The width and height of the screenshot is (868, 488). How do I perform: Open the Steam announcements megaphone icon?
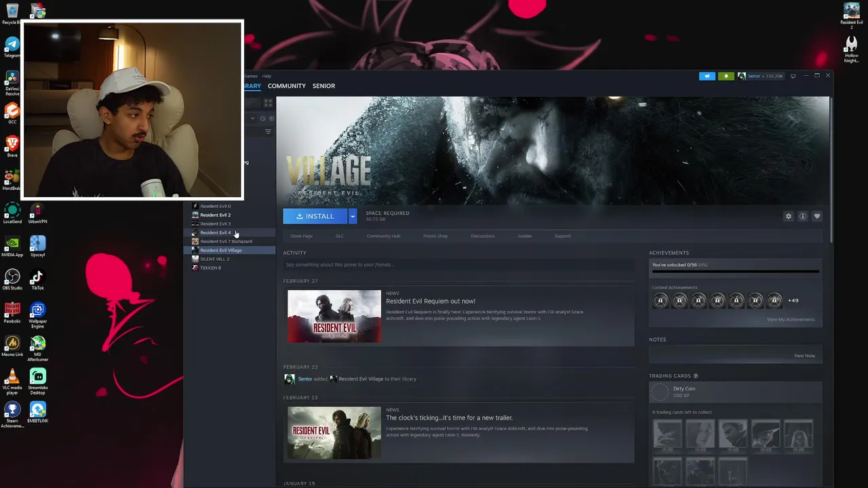click(707, 76)
